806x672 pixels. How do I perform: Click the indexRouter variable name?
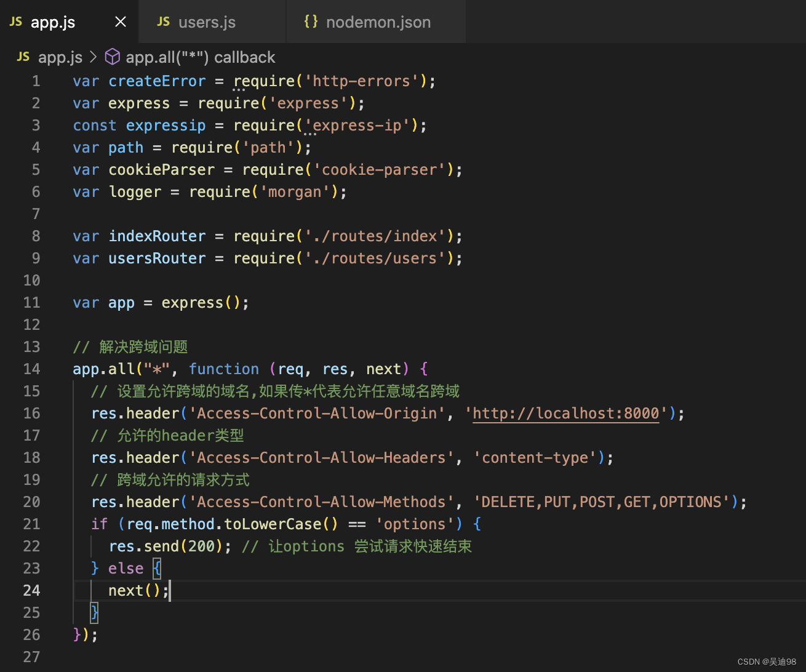[157, 236]
